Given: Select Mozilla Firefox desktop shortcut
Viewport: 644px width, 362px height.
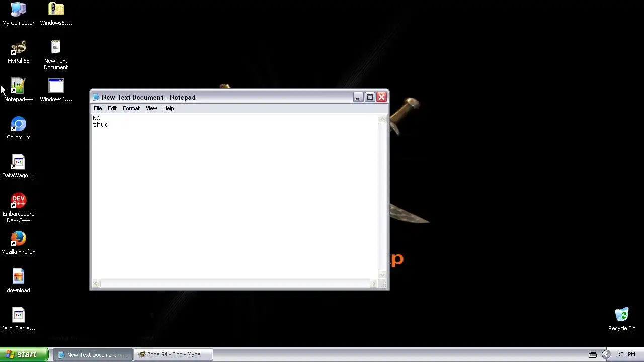Looking at the screenshot, I should point(18,243).
